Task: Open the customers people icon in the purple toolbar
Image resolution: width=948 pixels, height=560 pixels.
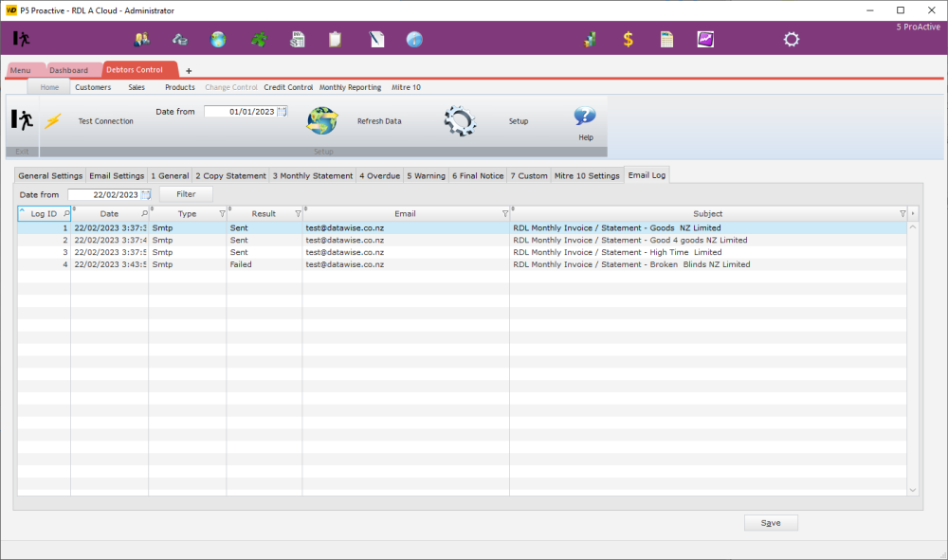Action: [x=142, y=40]
